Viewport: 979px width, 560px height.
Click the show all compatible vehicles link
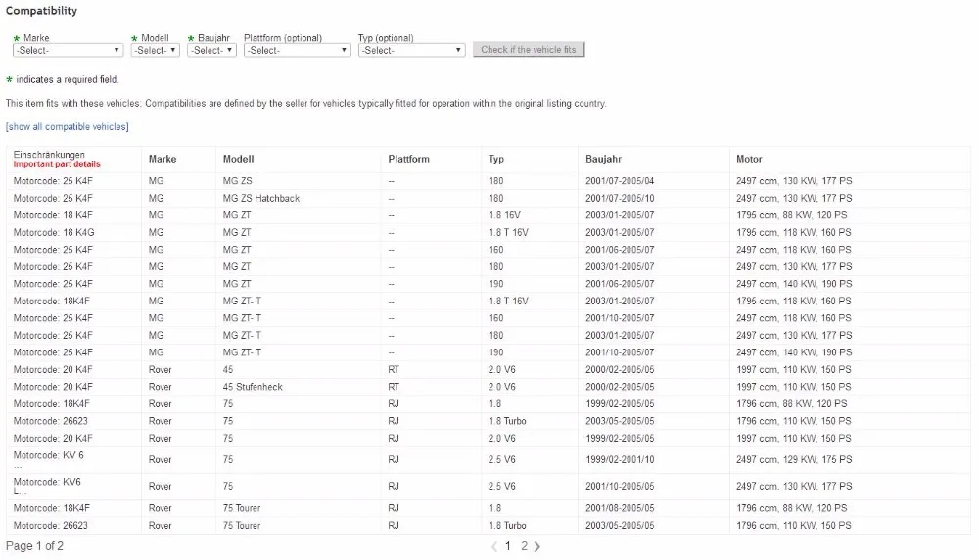pyautogui.click(x=67, y=126)
